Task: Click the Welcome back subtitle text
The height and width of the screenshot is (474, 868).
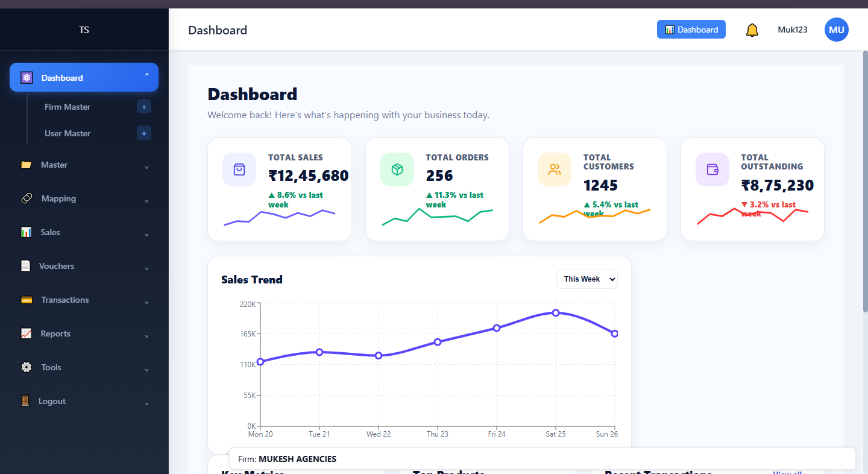Action: [x=348, y=115]
